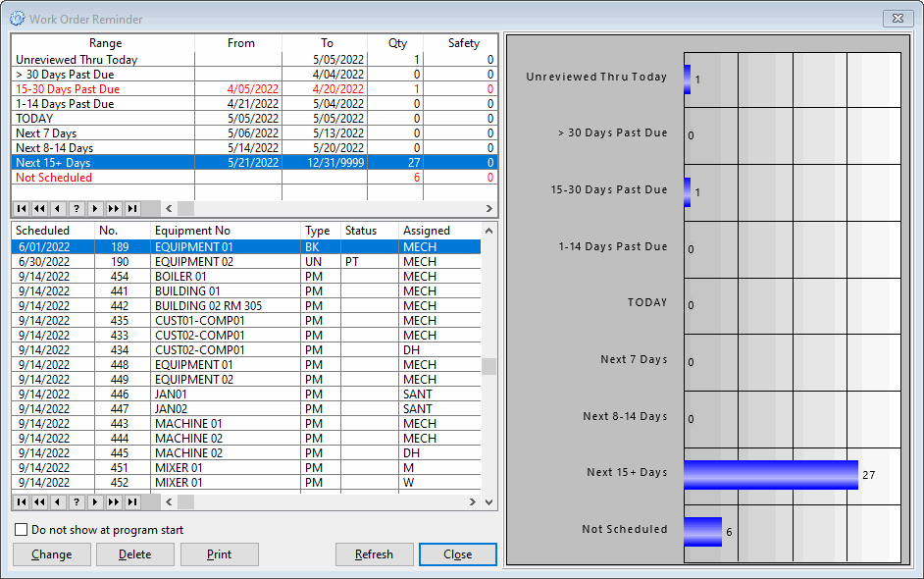Image resolution: width=924 pixels, height=579 pixels.
Task: Select the BOILER 01 work order row
Action: point(196,277)
